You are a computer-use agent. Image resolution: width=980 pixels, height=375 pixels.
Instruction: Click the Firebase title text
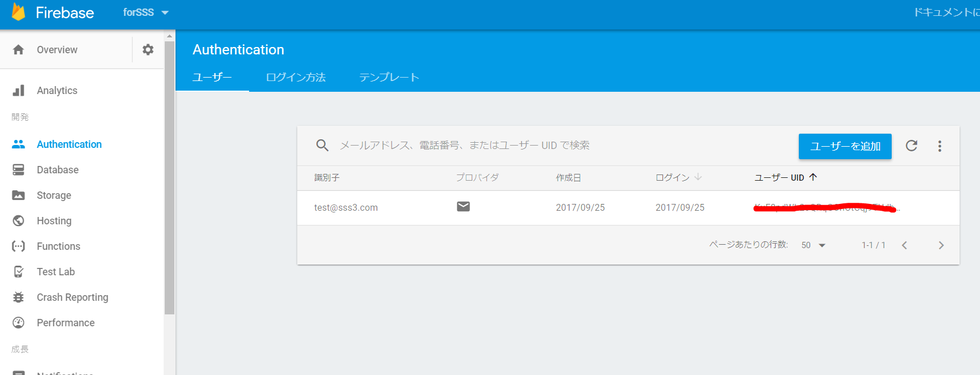point(65,12)
